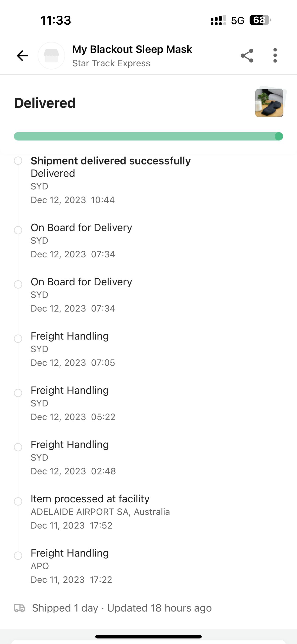The image size is (297, 644).
Task: Tap the battery level indicator
Action: (x=260, y=20)
